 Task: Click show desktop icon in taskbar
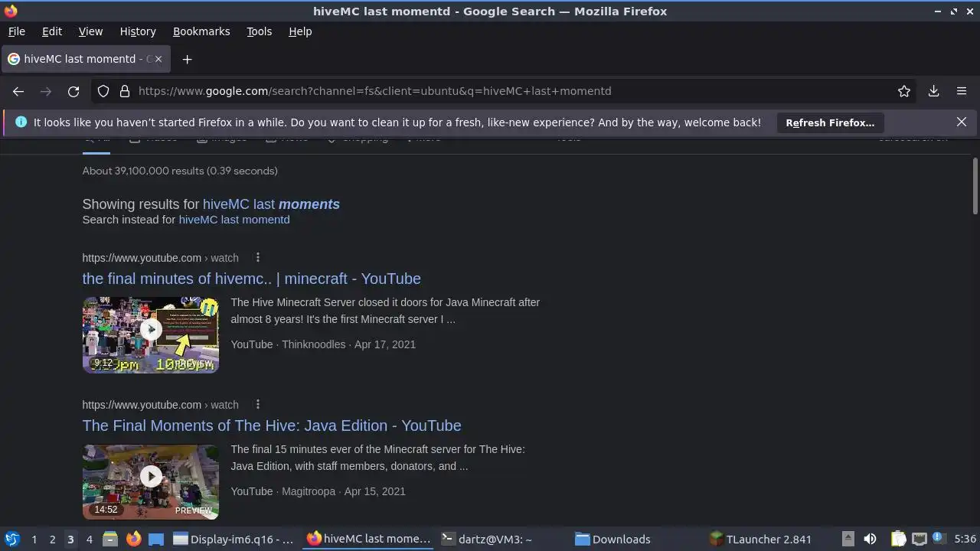pyautogui.click(x=156, y=540)
